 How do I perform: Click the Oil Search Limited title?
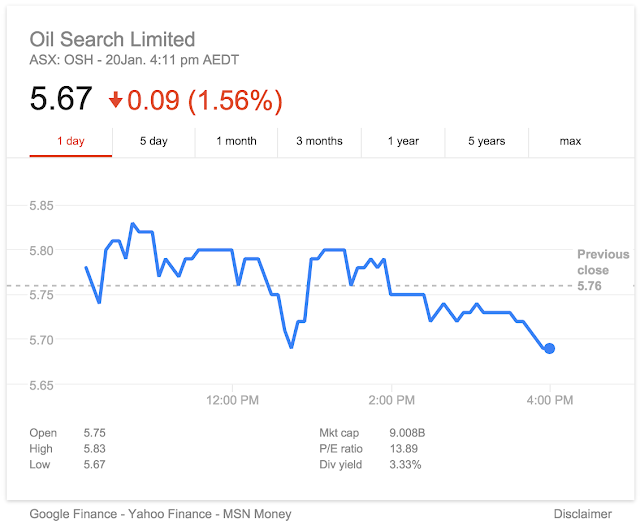pos(112,40)
